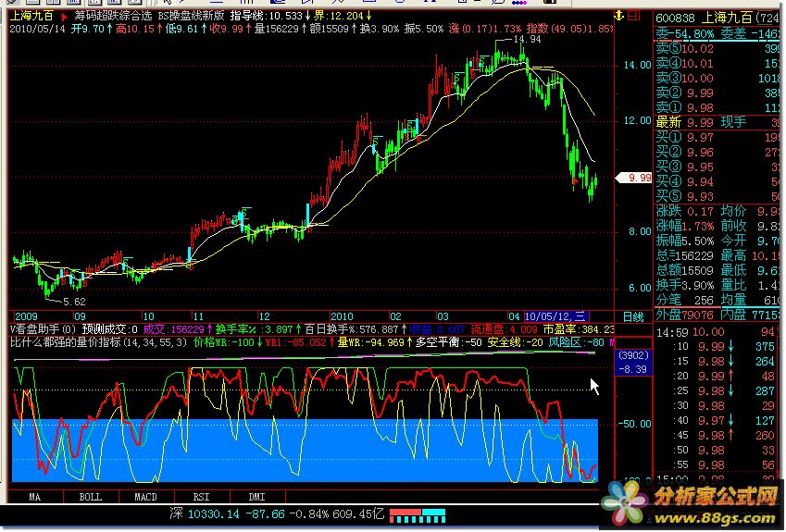Switch to the MA indicator tab
Image resolution: width=786 pixels, height=532 pixels.
[x=34, y=497]
